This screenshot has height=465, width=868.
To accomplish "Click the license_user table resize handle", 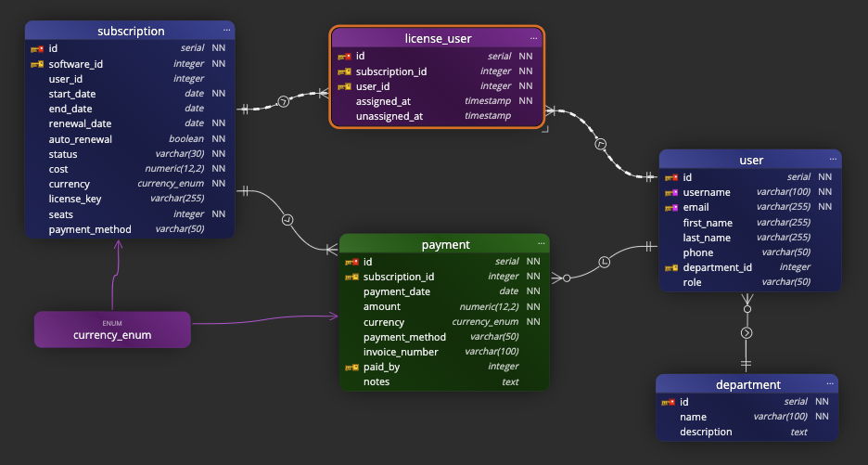I will coord(544,129).
